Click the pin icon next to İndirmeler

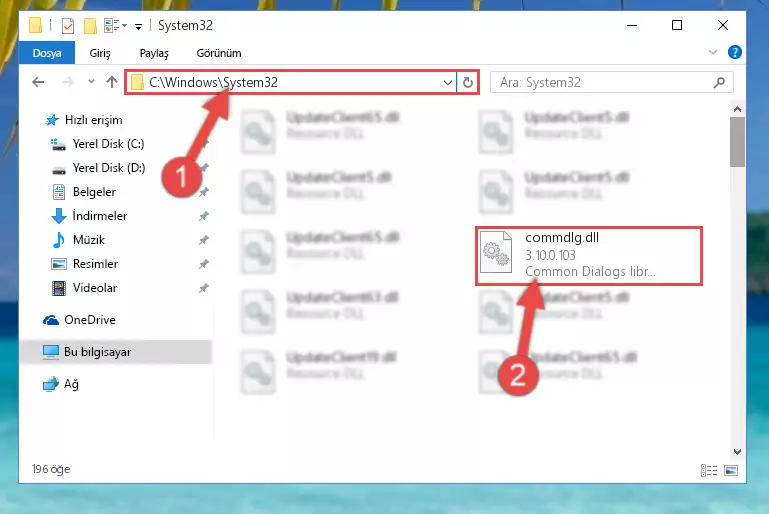point(204,216)
